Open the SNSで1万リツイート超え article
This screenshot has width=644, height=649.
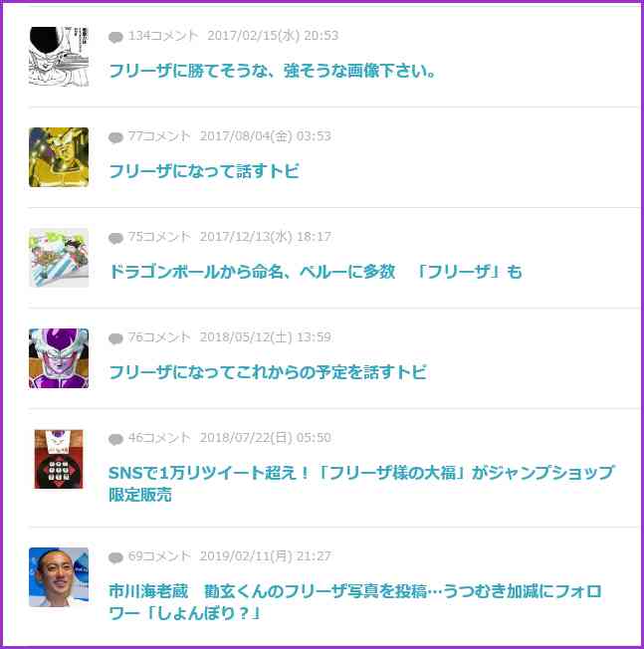point(361,484)
